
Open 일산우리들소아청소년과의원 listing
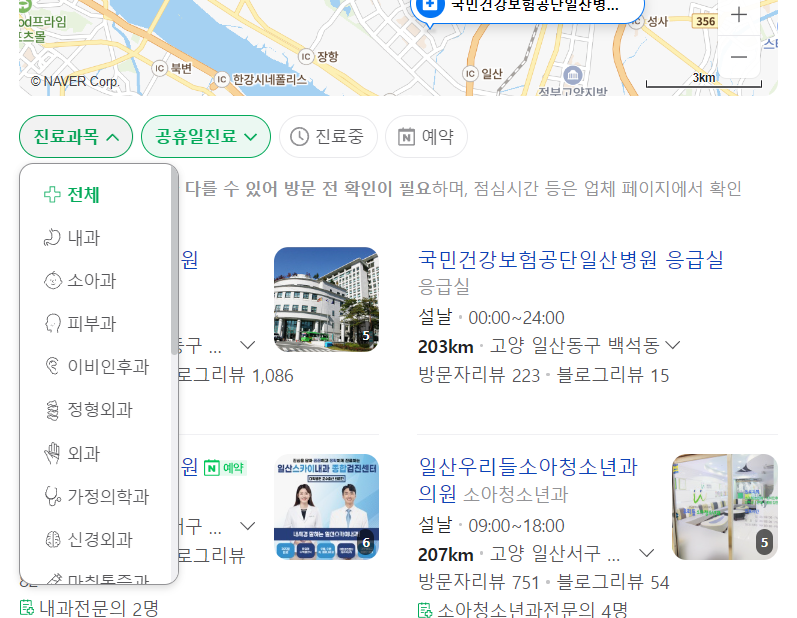point(528,480)
